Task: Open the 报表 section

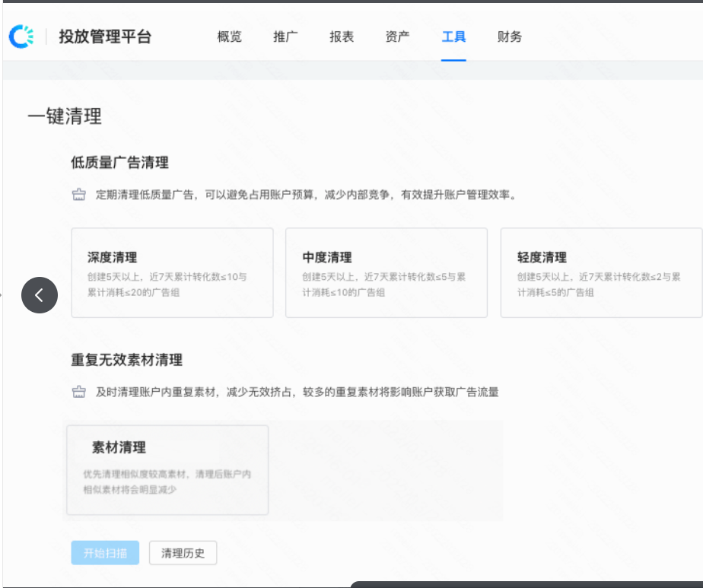Action: tap(341, 36)
